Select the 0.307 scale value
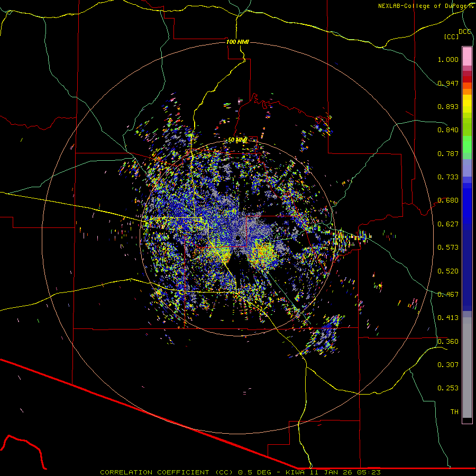 click(448, 365)
